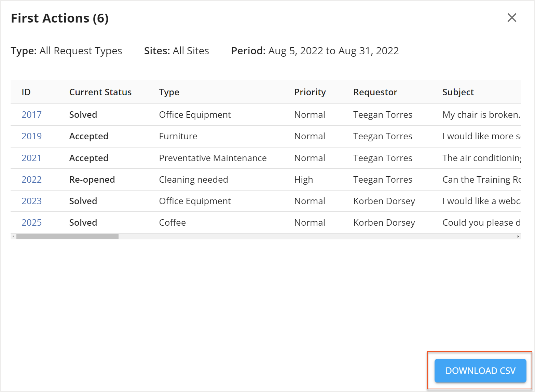Sort the table by ID column

click(x=26, y=92)
